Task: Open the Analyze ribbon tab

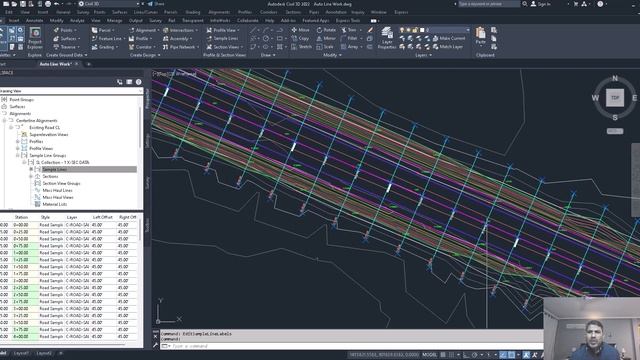Action: pos(77,20)
